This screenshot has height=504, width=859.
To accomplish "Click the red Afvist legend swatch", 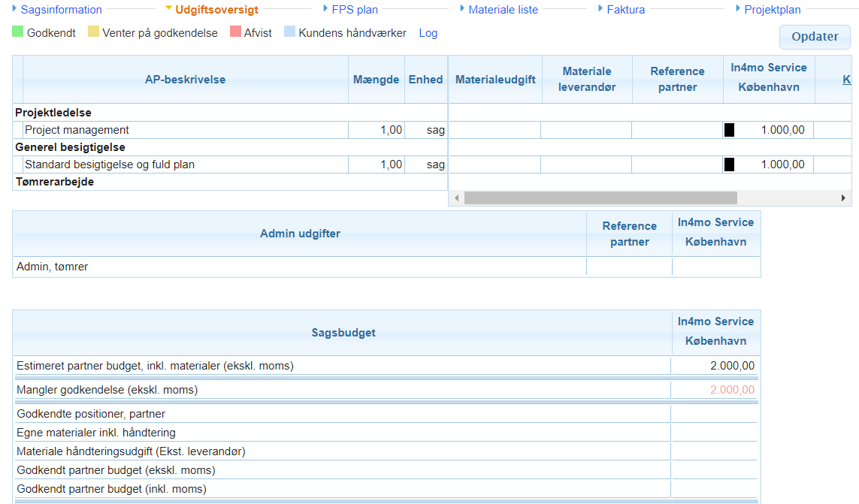I will pos(235,32).
